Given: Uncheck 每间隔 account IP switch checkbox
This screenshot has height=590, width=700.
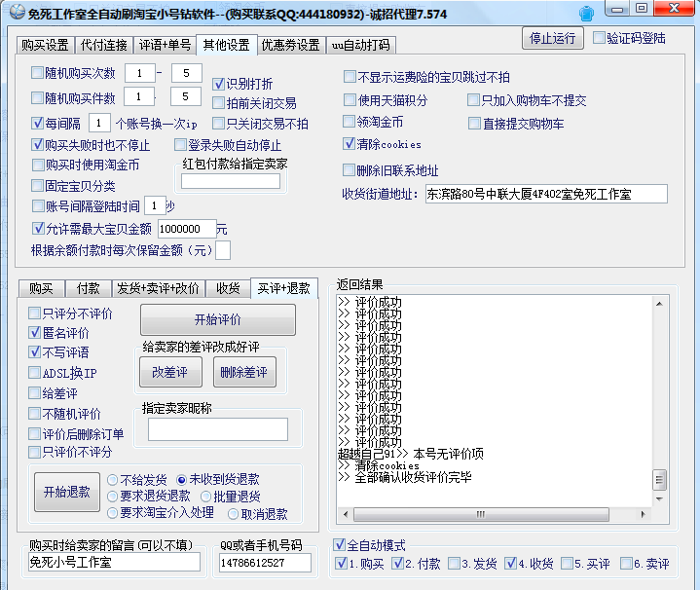Looking at the screenshot, I should pos(38,123).
